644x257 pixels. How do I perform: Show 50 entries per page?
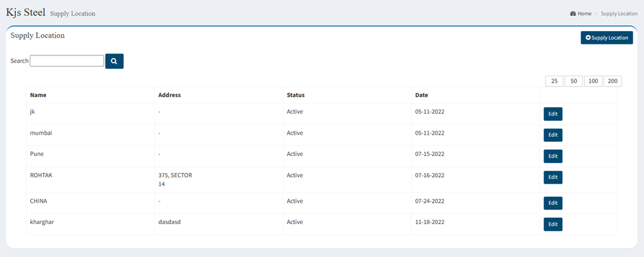coord(574,81)
